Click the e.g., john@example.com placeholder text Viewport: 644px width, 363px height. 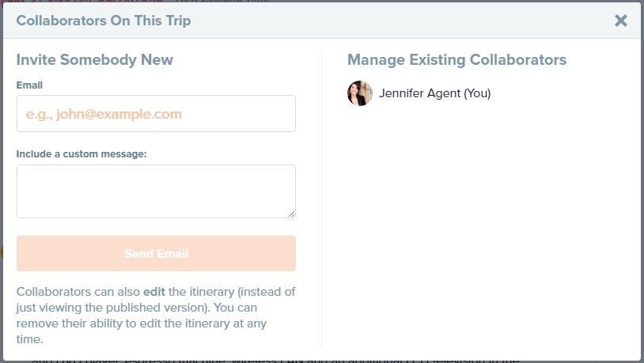104,114
